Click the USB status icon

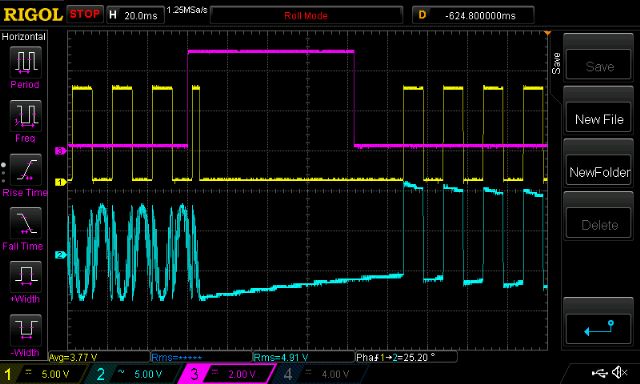(x=600, y=373)
